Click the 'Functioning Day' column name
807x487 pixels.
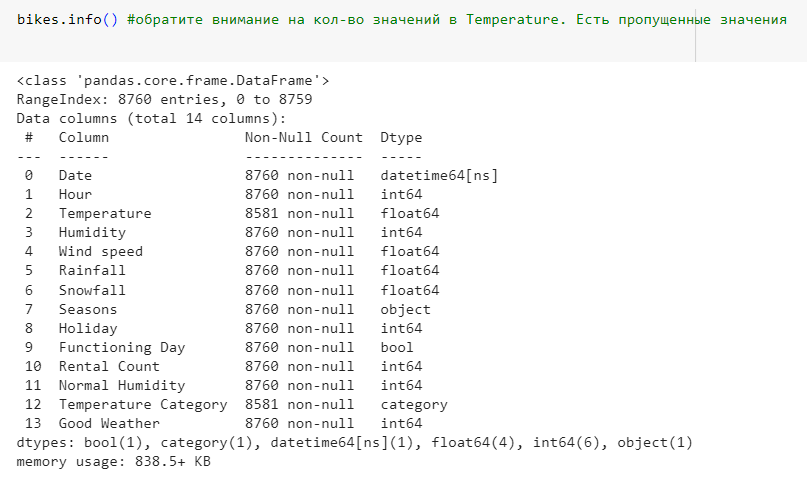click(121, 347)
